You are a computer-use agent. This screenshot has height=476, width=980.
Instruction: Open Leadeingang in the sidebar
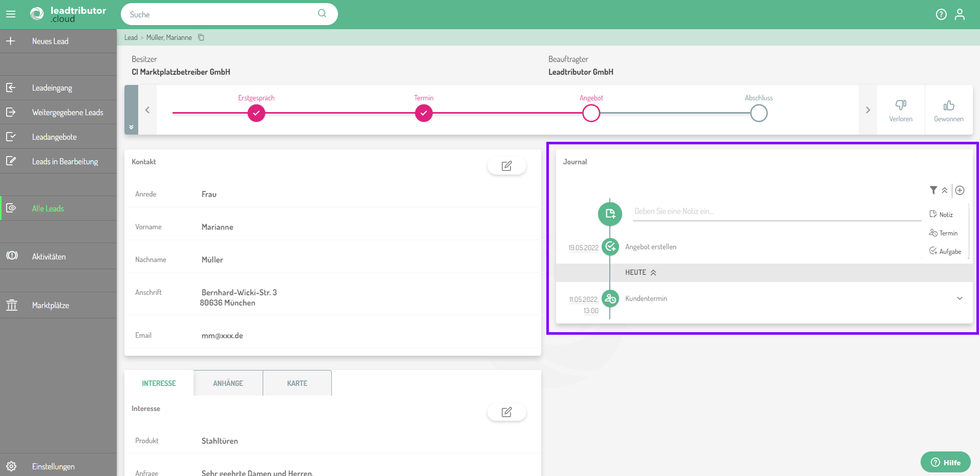[x=52, y=88]
